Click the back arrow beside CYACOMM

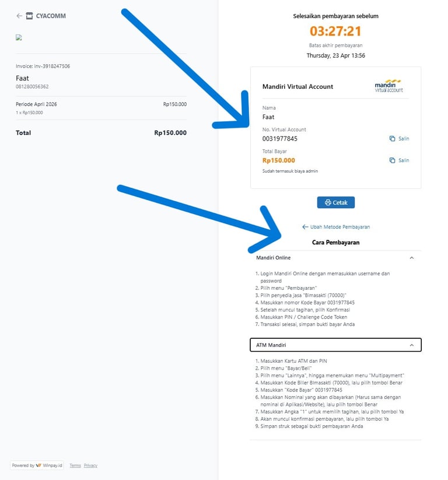(x=19, y=16)
